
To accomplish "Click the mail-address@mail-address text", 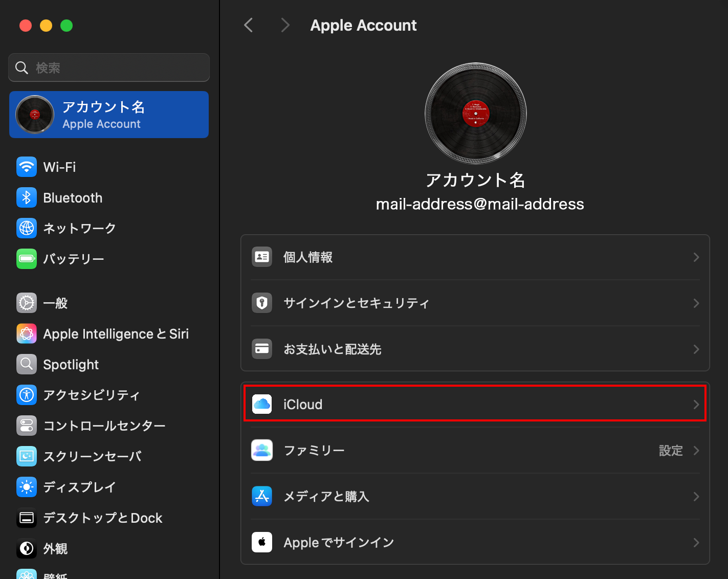I will (x=480, y=204).
